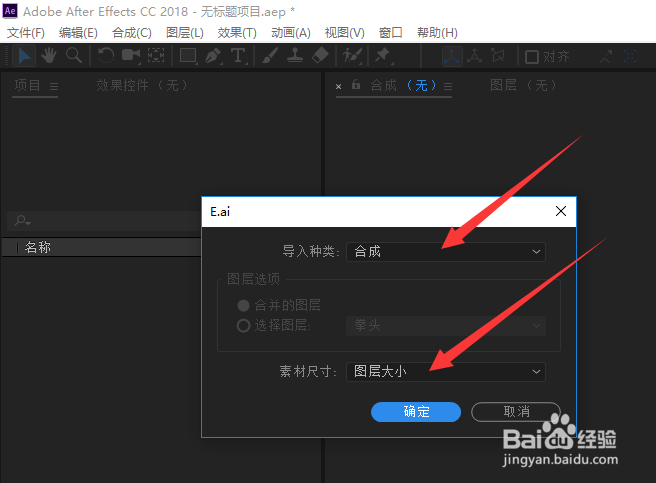656x483 pixels.
Task: Open the 帮助(H) menu
Action: point(437,33)
